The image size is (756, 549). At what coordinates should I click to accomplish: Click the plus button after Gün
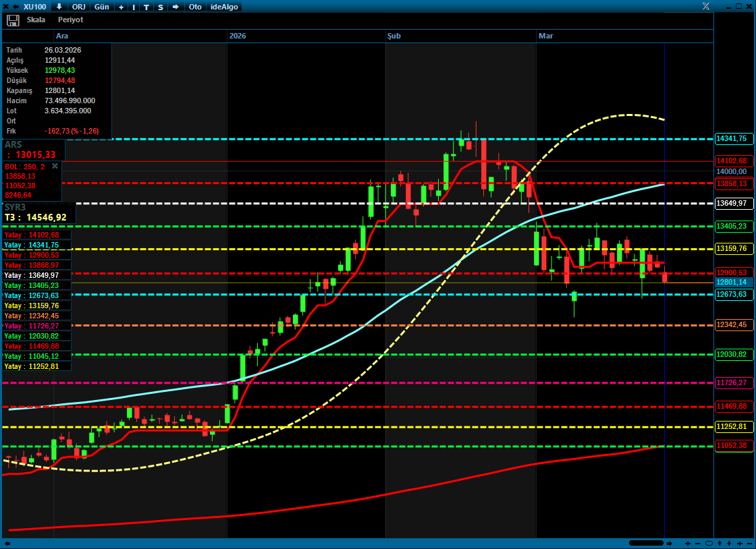pos(121,7)
